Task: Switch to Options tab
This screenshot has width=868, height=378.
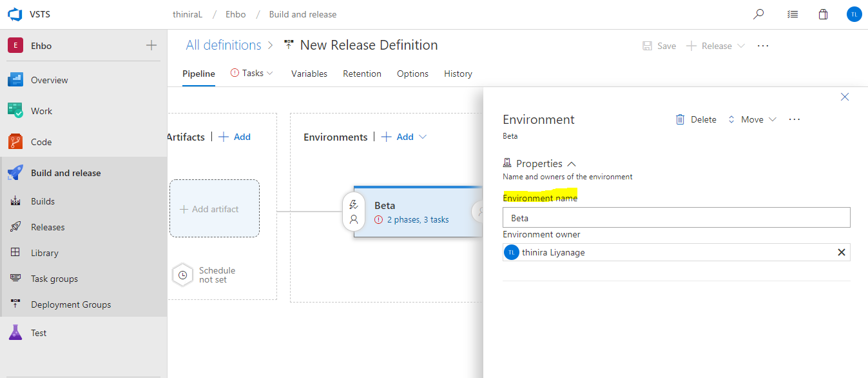Action: click(412, 74)
